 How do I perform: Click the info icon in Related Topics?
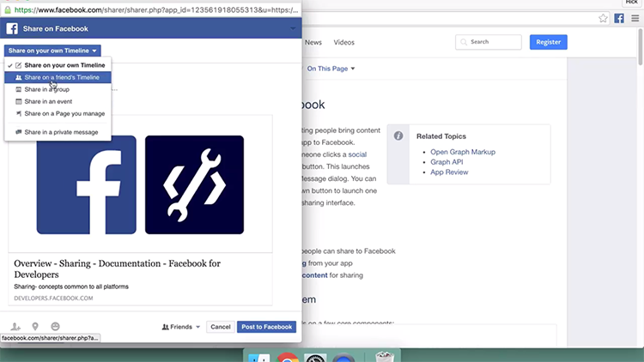click(398, 136)
